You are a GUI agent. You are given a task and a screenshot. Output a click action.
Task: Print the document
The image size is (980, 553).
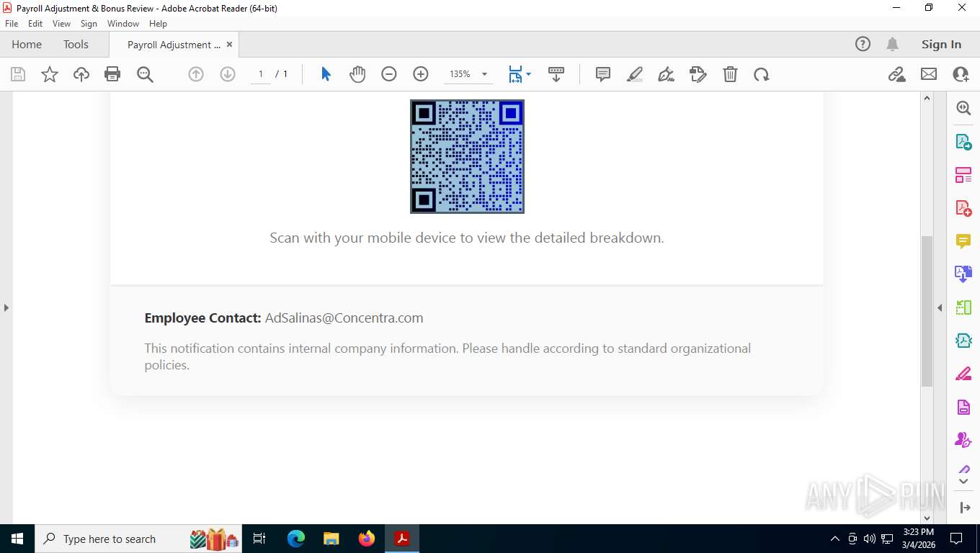click(x=112, y=74)
